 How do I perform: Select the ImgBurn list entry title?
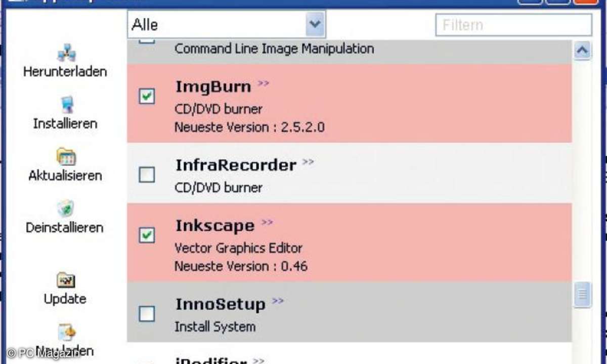pyautogui.click(x=213, y=86)
